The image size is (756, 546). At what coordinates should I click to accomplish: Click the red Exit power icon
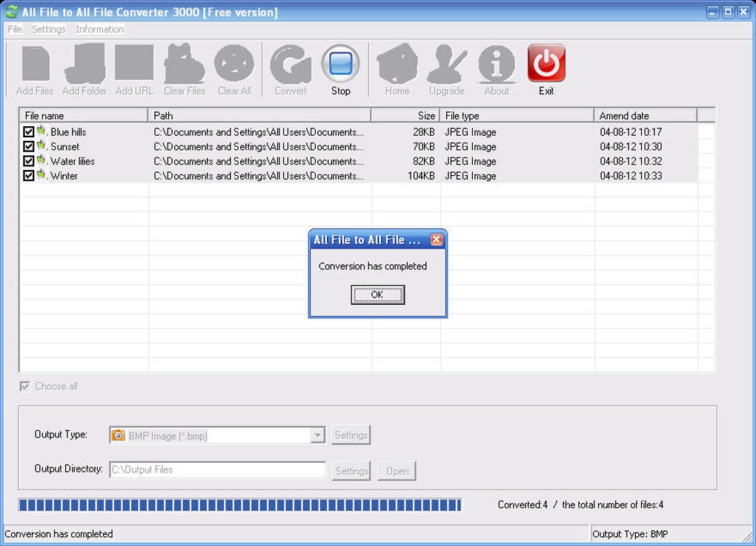(x=546, y=63)
